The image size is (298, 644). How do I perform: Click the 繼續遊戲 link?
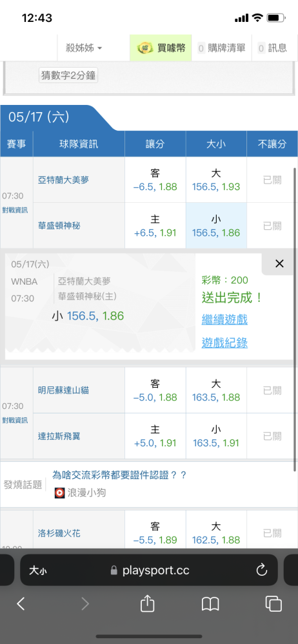224,319
